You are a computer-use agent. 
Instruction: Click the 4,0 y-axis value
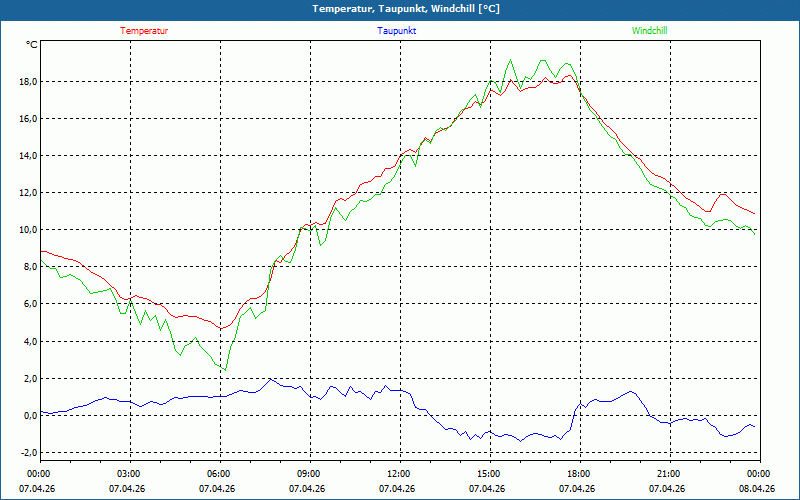(x=30, y=341)
